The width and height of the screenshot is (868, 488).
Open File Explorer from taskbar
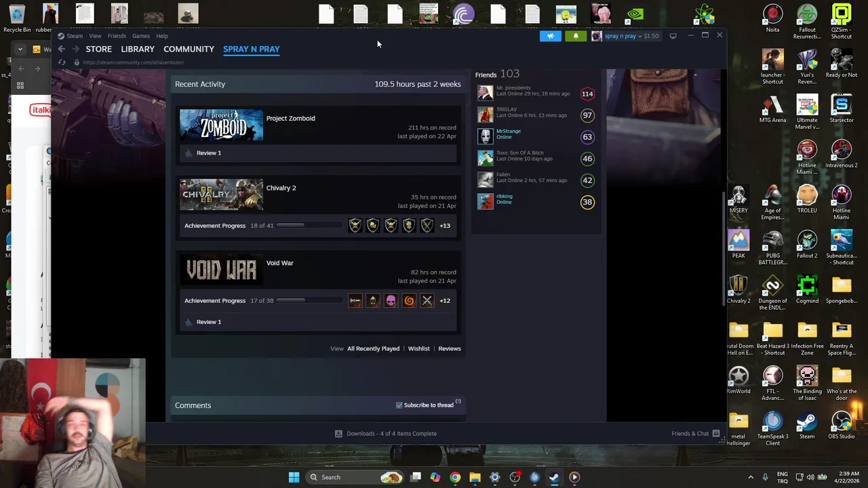coord(475,477)
